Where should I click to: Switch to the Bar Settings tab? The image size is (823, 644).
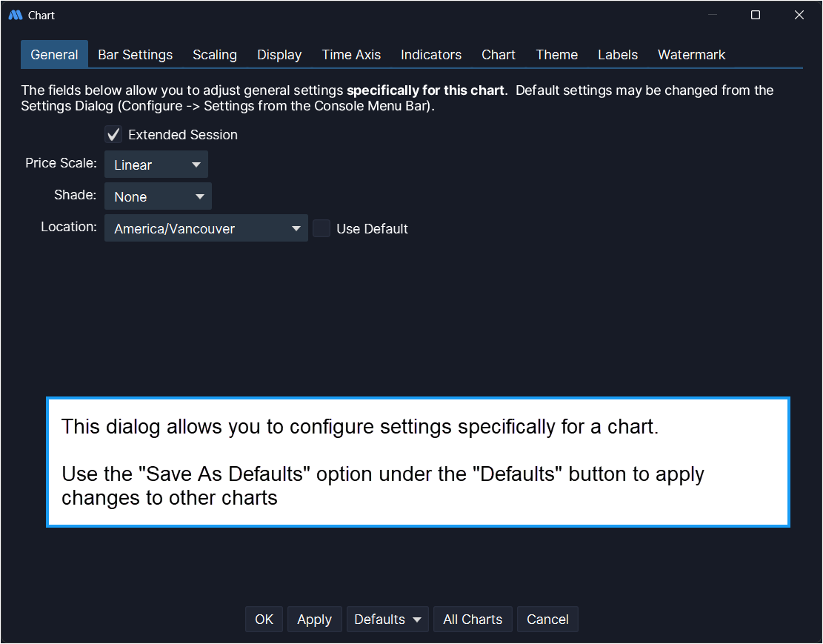point(135,55)
